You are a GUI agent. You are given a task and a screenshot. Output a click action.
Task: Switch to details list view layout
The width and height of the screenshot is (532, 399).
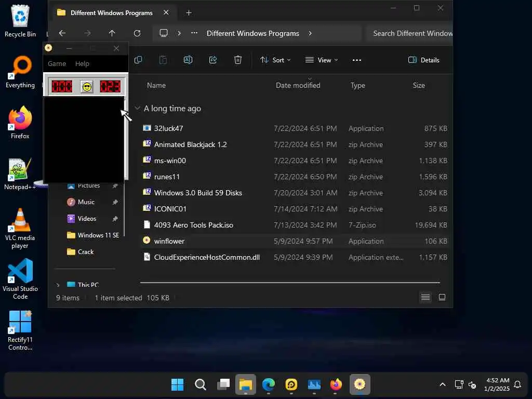point(425,298)
